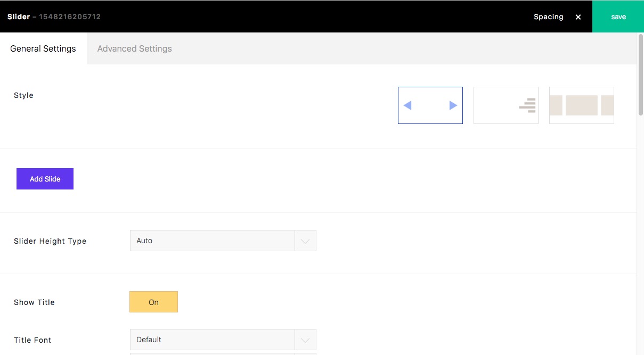Image resolution: width=644 pixels, height=355 pixels.
Task: Toggle the Show Title switch off
Action: pos(153,302)
